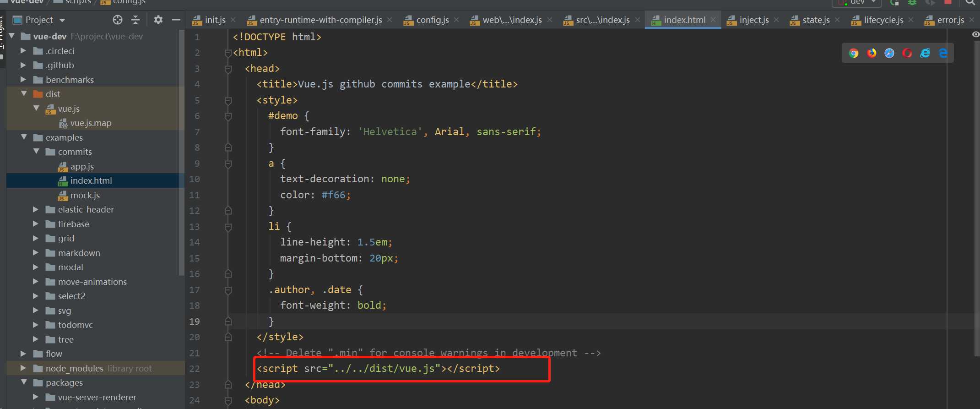The width and height of the screenshot is (980, 409).
Task: Click line number 19 in gutter
Action: click(195, 322)
